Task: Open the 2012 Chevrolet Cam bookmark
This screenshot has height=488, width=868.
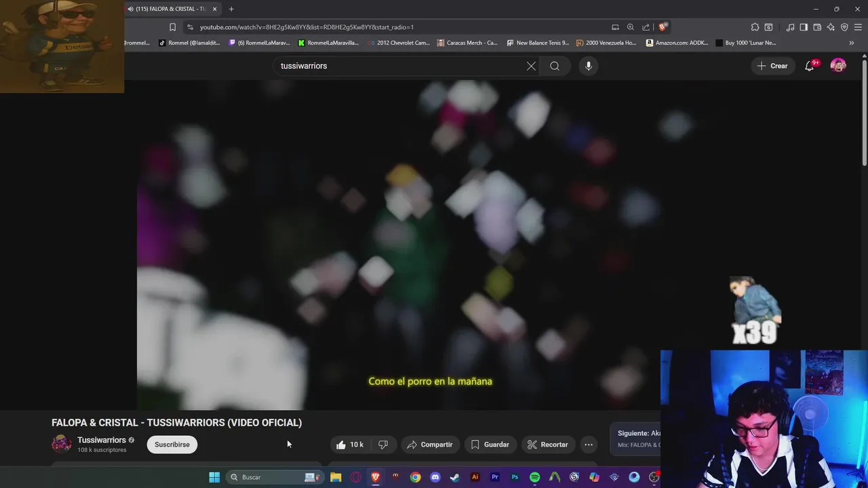Action: point(399,43)
